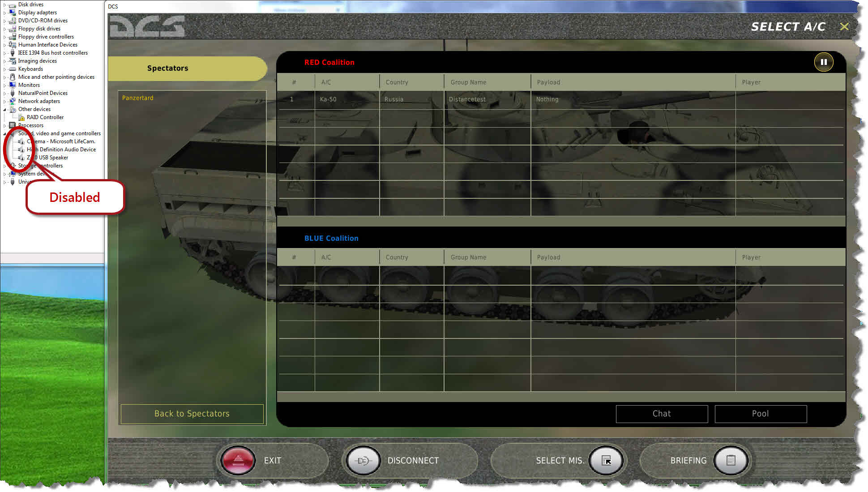Click the Monitors icon
The height and width of the screenshot is (492, 868).
[13, 85]
